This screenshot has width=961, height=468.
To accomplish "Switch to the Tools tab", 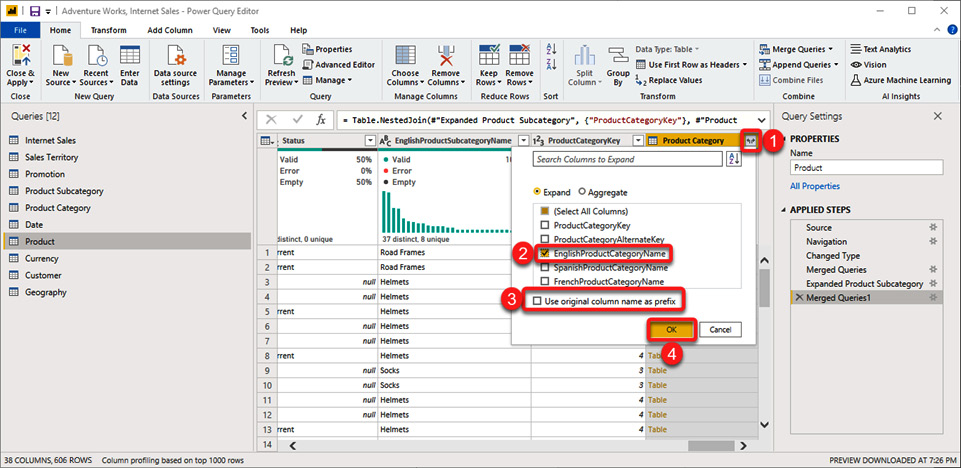I will click(x=260, y=30).
